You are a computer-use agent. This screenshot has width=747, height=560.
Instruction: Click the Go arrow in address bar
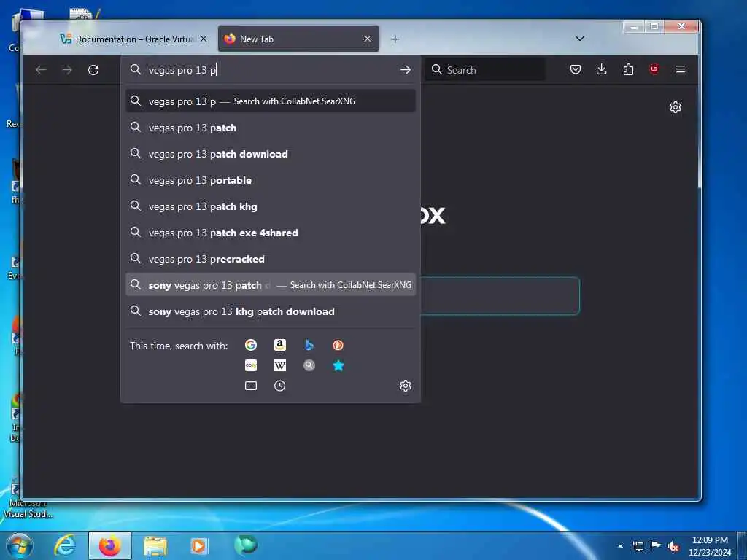(406, 70)
